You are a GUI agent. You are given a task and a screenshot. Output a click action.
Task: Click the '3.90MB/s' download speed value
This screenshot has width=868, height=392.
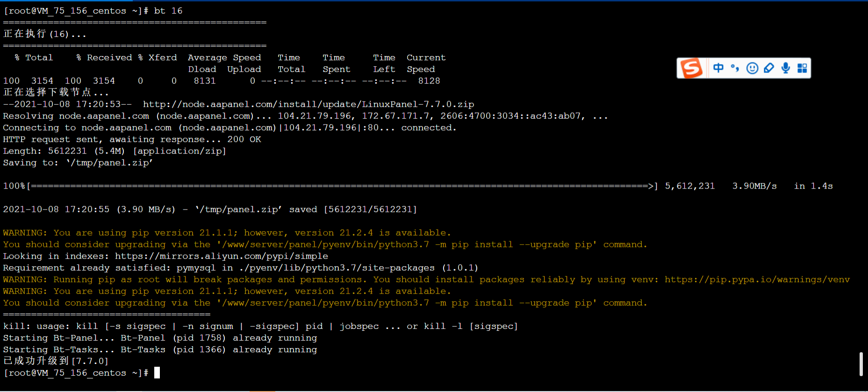754,186
